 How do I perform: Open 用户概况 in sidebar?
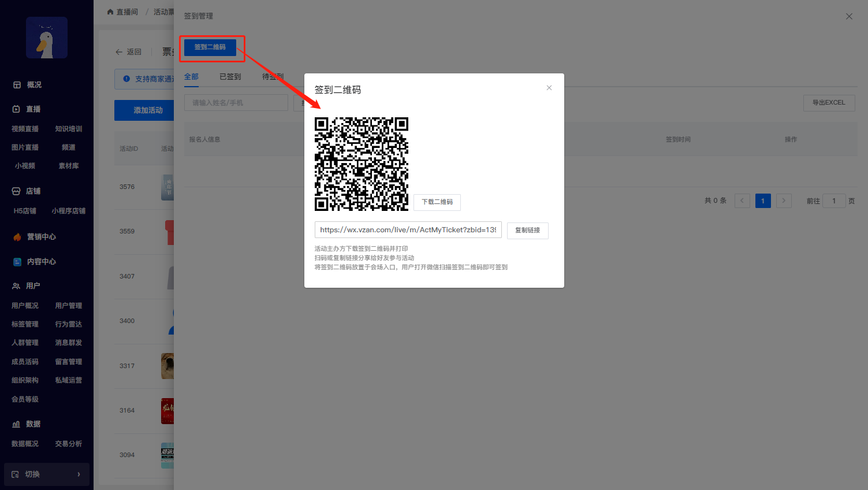pyautogui.click(x=25, y=306)
